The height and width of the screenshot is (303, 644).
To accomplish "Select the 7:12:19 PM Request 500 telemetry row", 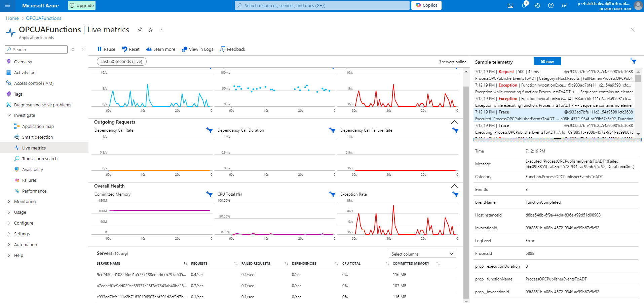I will (x=554, y=75).
